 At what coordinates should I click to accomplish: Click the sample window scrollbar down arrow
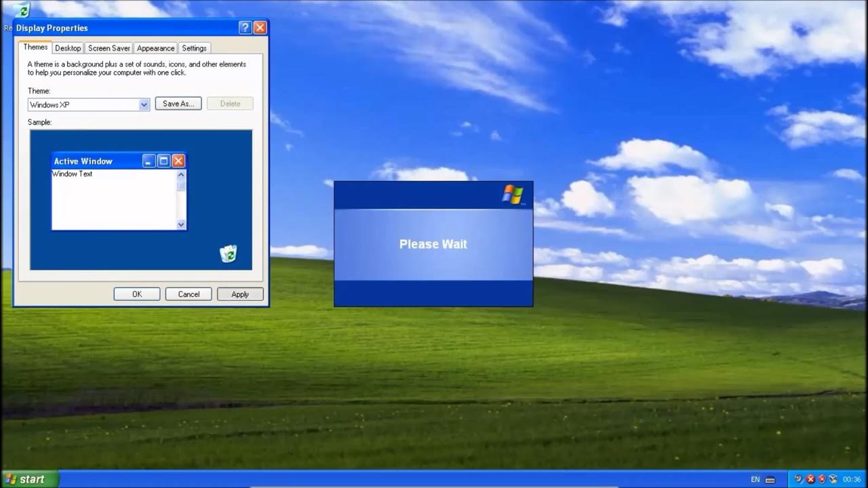click(181, 224)
